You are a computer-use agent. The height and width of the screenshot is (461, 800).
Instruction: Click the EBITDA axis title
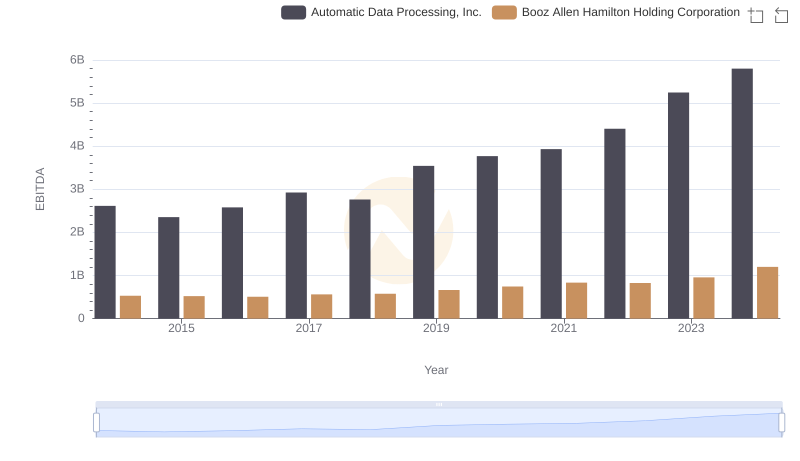(x=40, y=189)
